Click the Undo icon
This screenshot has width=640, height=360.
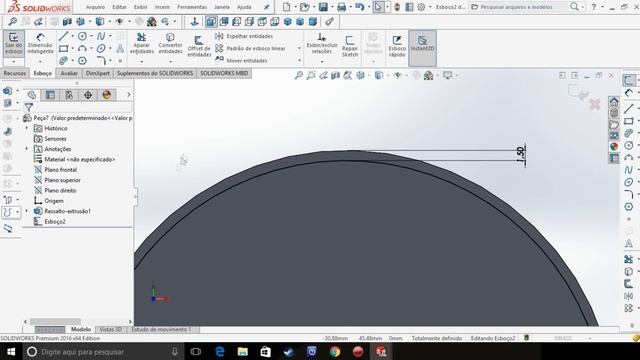360,7
